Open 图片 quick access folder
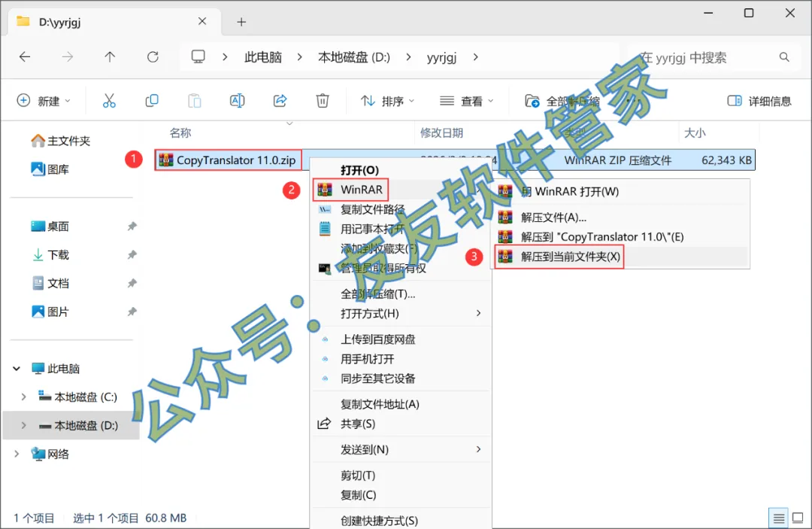Image resolution: width=812 pixels, height=529 pixels. point(50,312)
